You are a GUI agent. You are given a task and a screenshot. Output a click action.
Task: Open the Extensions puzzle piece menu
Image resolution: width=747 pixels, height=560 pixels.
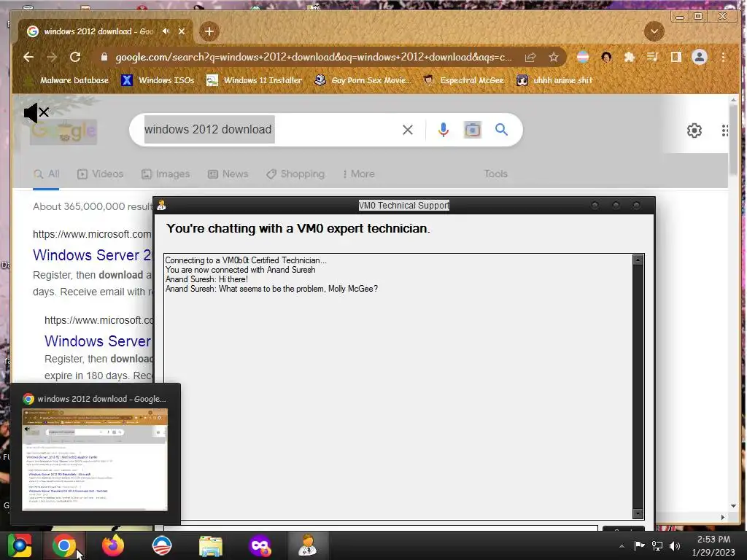click(x=630, y=57)
